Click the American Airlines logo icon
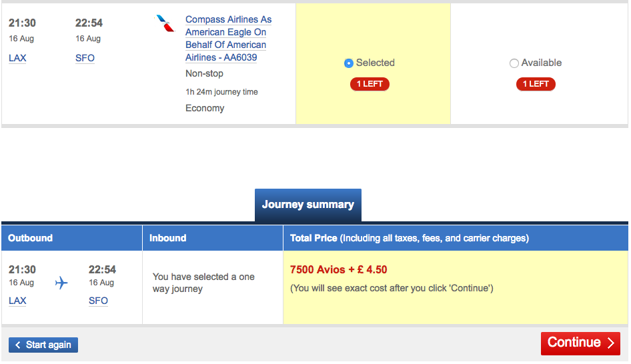This screenshot has width=631, height=364. point(165,23)
